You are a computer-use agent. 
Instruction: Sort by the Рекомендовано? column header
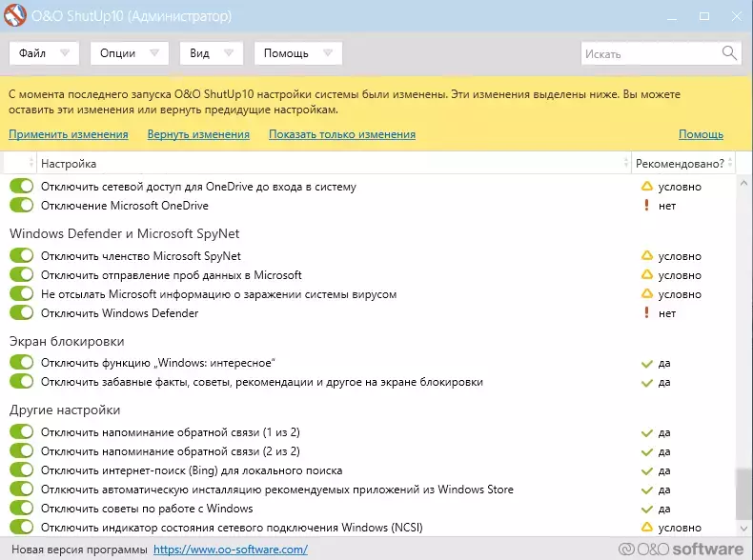(682, 163)
